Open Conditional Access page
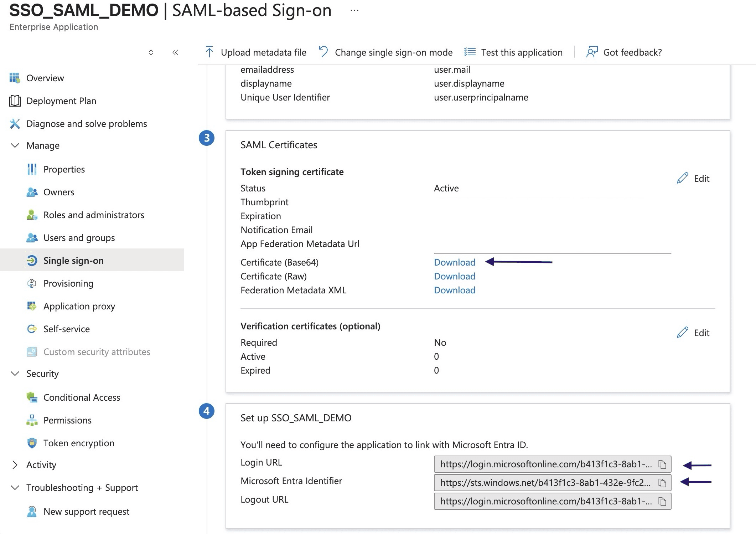The width and height of the screenshot is (756, 534). 82,397
